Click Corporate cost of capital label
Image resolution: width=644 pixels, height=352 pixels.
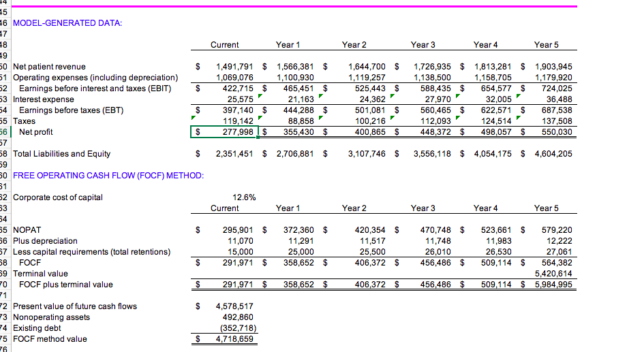tap(58, 197)
